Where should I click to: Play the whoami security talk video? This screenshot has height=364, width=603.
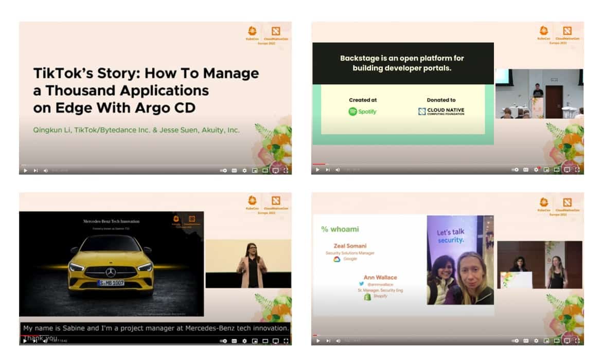pos(317,340)
